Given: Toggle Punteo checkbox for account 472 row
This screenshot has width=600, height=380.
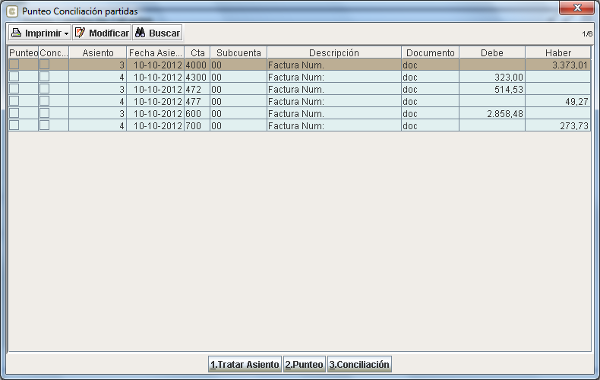Looking at the screenshot, I should coord(14,89).
